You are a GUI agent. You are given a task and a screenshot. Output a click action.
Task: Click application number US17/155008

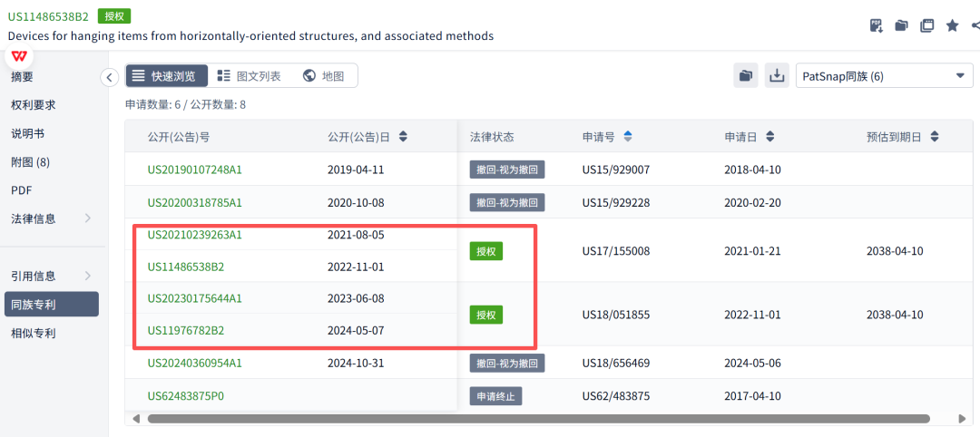point(615,251)
